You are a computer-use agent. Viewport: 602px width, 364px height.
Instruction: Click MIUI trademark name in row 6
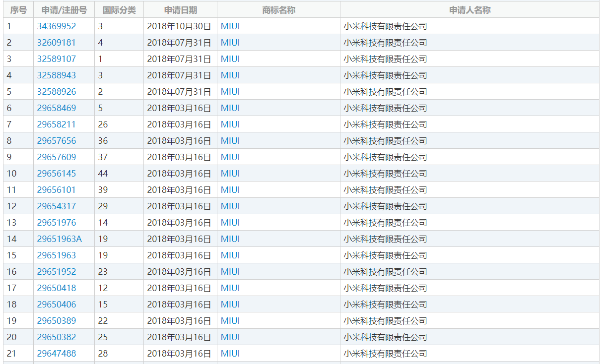[x=230, y=108]
